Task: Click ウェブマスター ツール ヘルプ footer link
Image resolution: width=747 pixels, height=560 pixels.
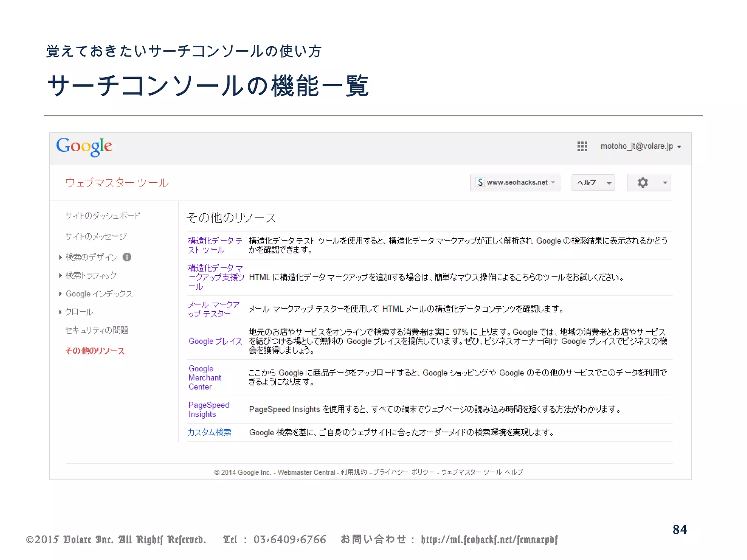Action: pos(482,472)
